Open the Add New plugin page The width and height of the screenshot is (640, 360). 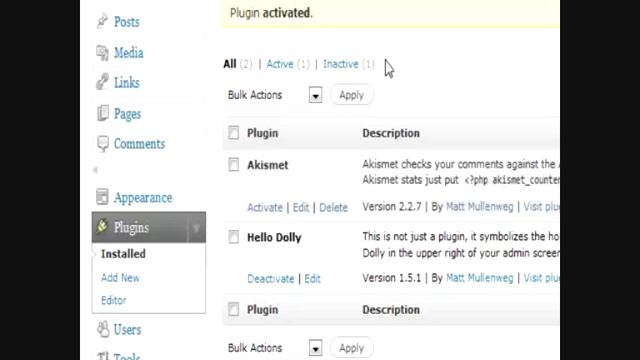coord(120,278)
